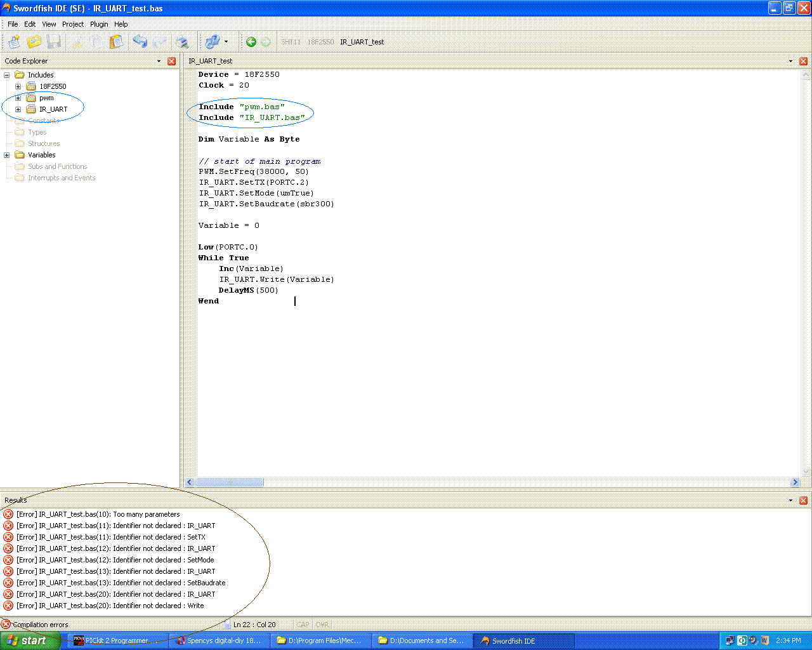The height and width of the screenshot is (650, 812).
Task: Click the Save floppy disk icon
Action: point(54,42)
